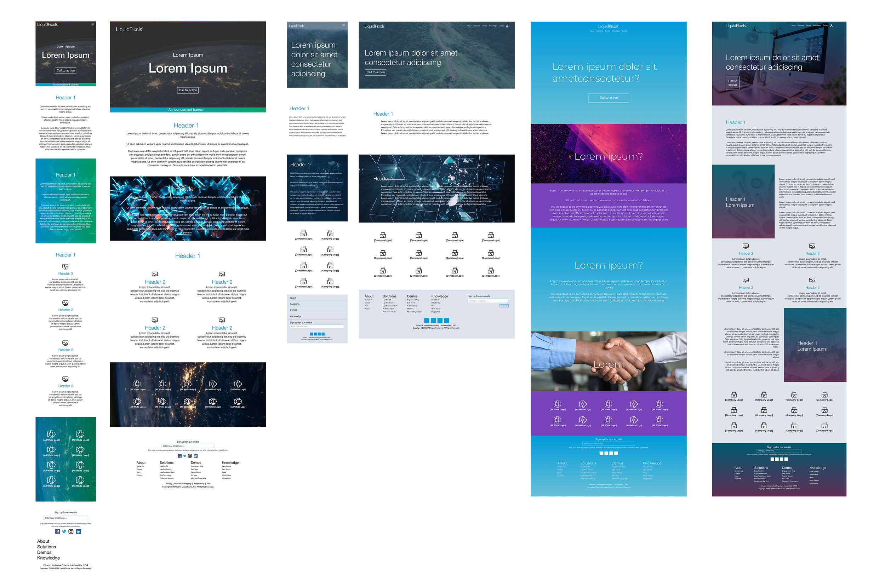Click Twitter icon in bottom-left mobile footer
This screenshot has width=885, height=588.
[64, 531]
